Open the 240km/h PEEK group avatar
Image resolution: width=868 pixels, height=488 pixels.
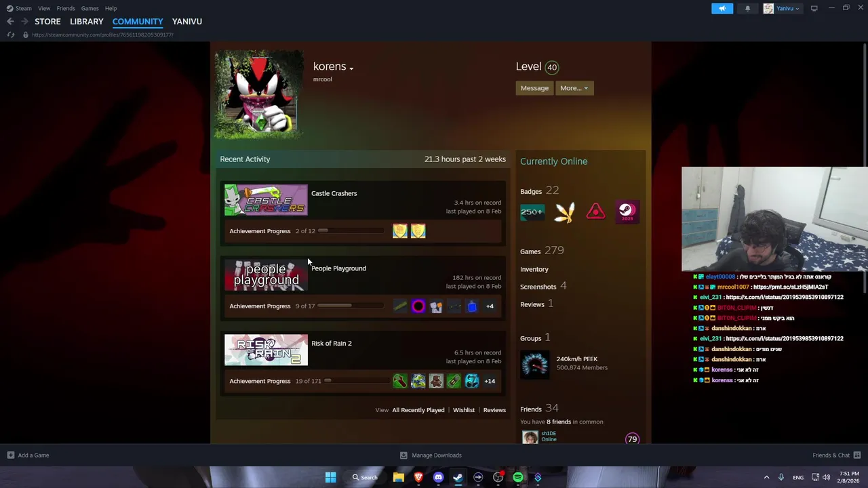(x=534, y=363)
